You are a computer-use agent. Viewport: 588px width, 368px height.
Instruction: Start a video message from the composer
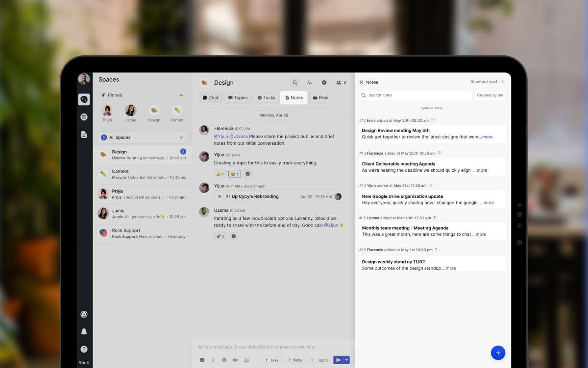(x=235, y=360)
